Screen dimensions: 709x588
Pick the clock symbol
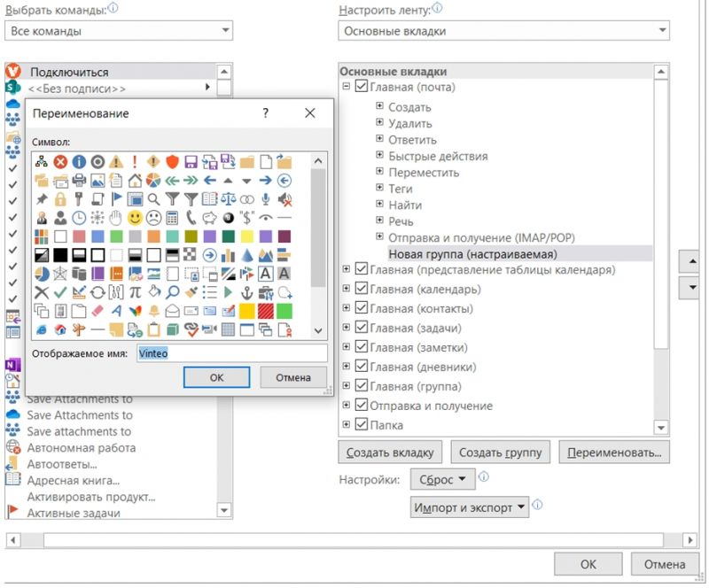(79, 218)
